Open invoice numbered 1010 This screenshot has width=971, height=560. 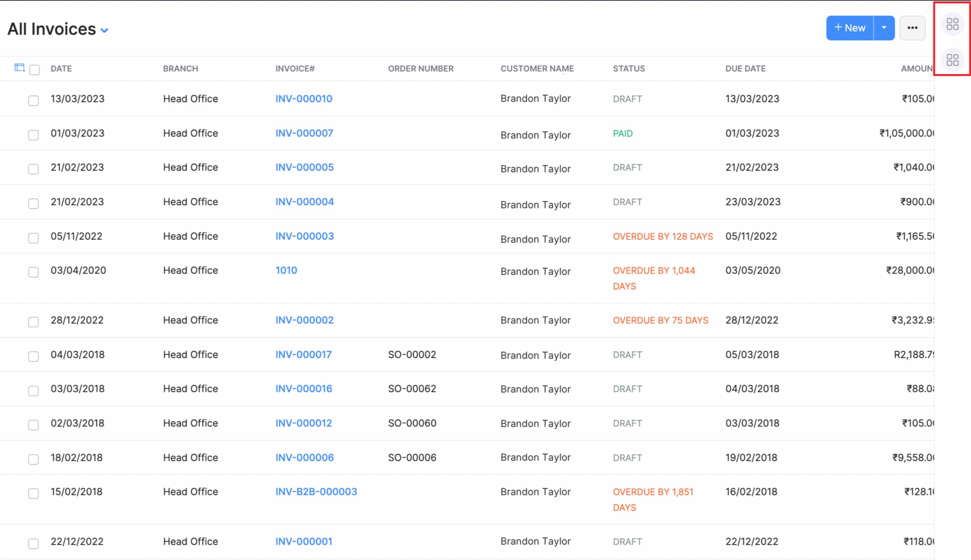[286, 270]
